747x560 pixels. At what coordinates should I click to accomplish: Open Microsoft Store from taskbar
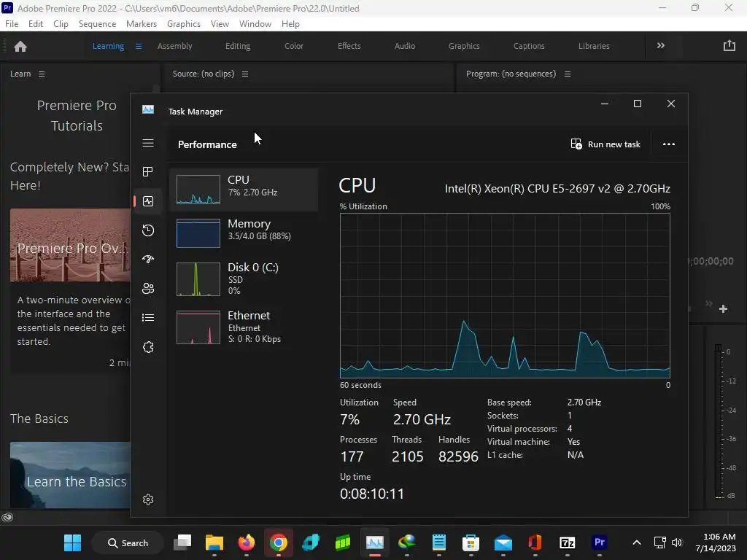coord(471,542)
